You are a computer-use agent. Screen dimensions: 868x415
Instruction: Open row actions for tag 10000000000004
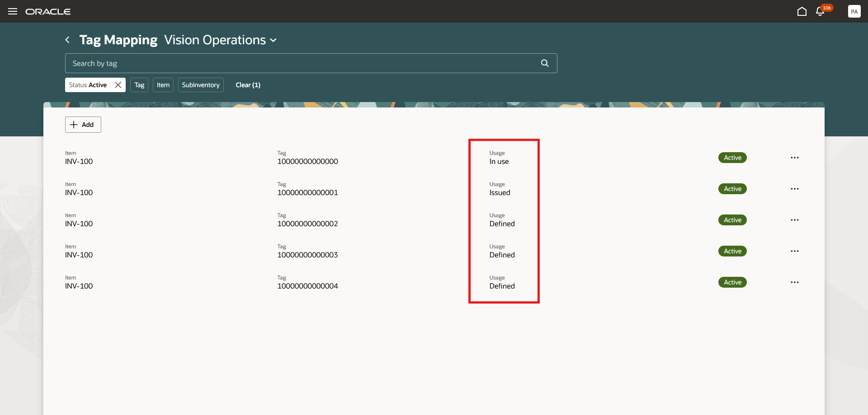[795, 282]
